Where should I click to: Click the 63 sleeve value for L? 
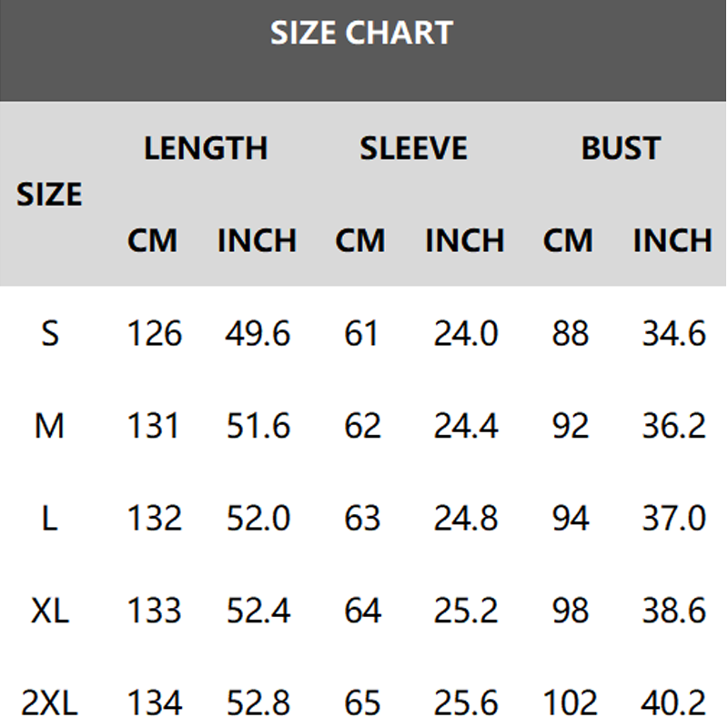pos(361,519)
